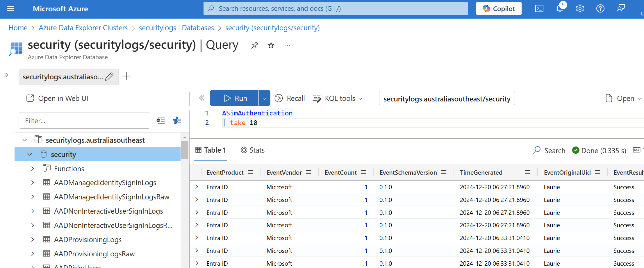Open the Open file dropdown
The height and width of the screenshot is (268, 644).
tap(623, 98)
